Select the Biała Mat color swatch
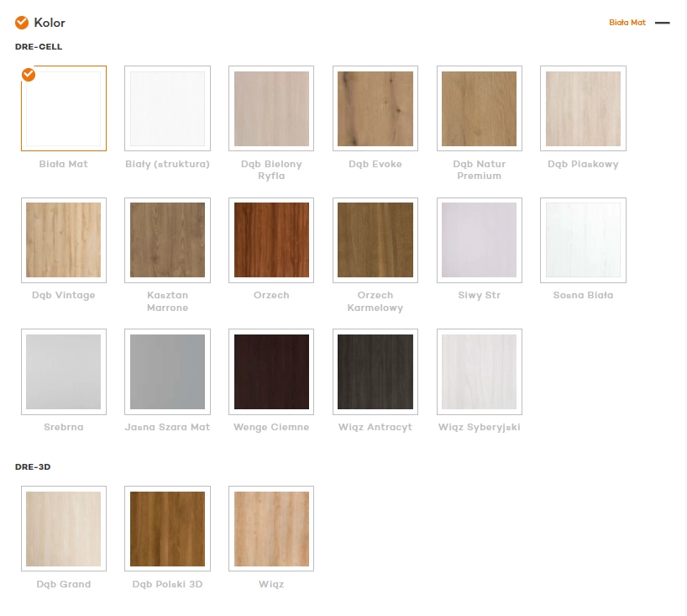 click(64, 108)
